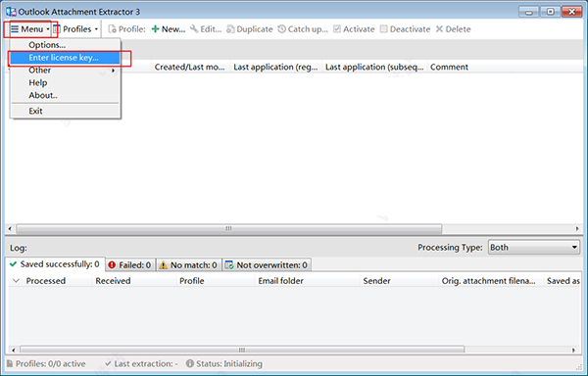Open the Profiles dropdown
The width and height of the screenshot is (588, 376).
tap(76, 29)
